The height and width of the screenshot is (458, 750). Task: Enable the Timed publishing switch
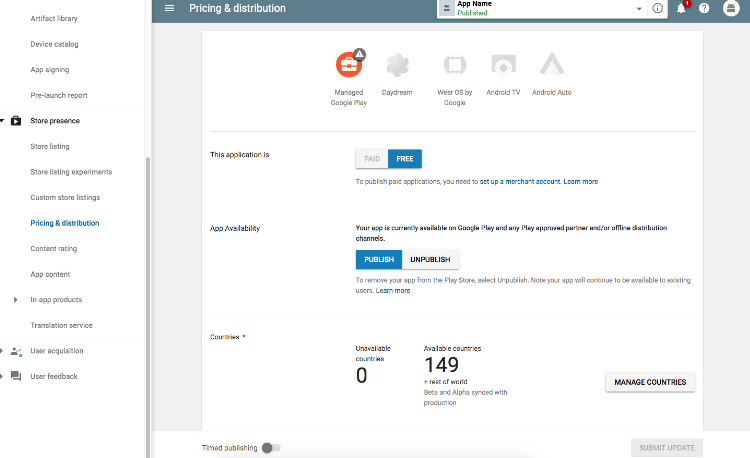point(270,448)
